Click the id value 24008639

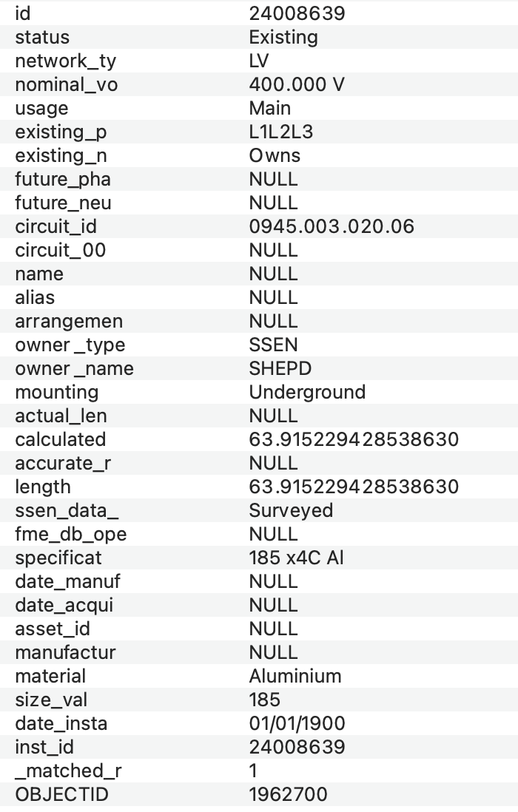pyautogui.click(x=297, y=13)
